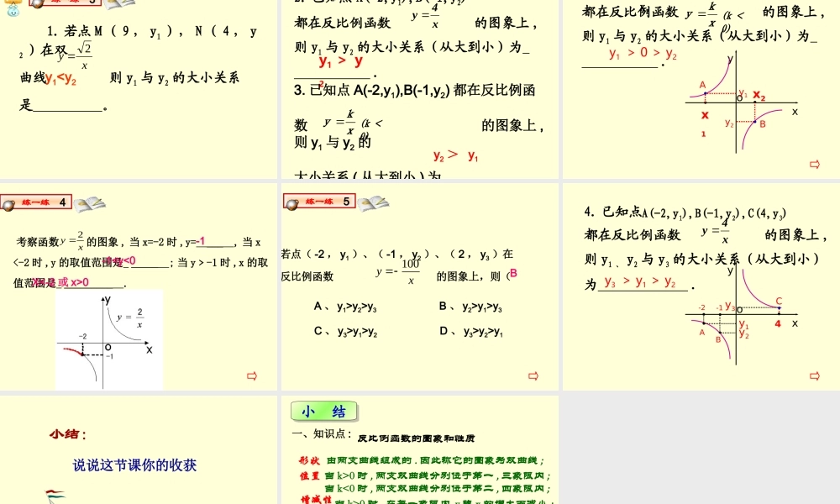Image resolution: width=840 pixels, height=504 pixels.
Task: Click the next arrow on the 练一练 5 slide
Action: tap(533, 376)
